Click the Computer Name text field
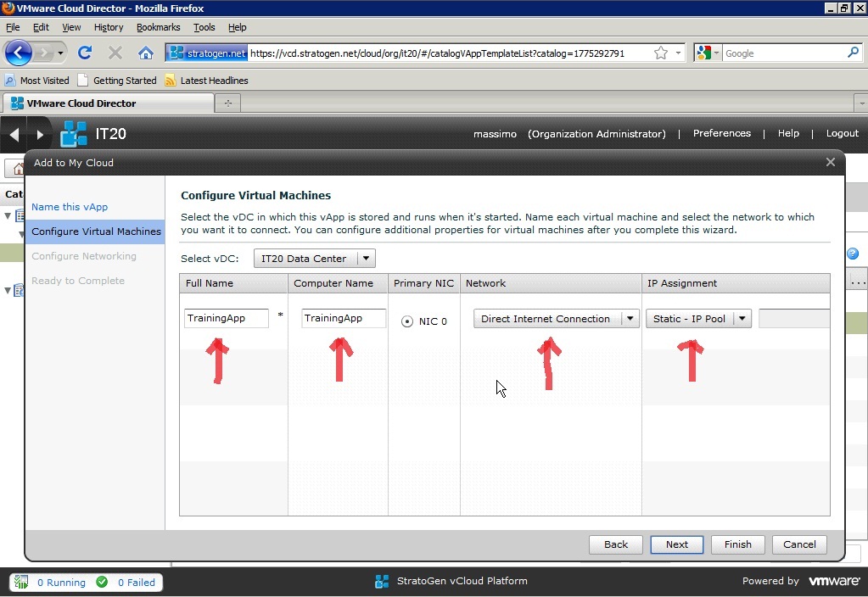The height and width of the screenshot is (597, 868). tap(344, 318)
